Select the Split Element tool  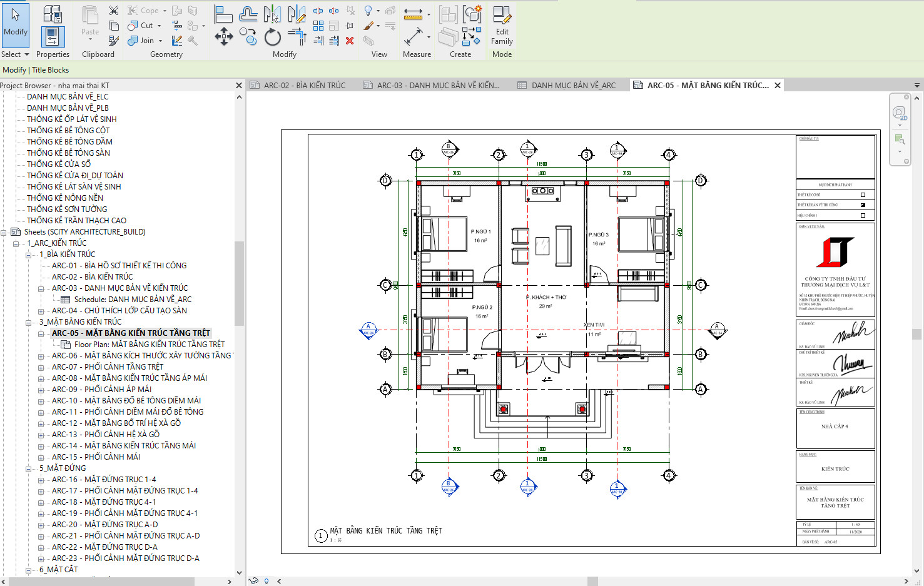318,11
